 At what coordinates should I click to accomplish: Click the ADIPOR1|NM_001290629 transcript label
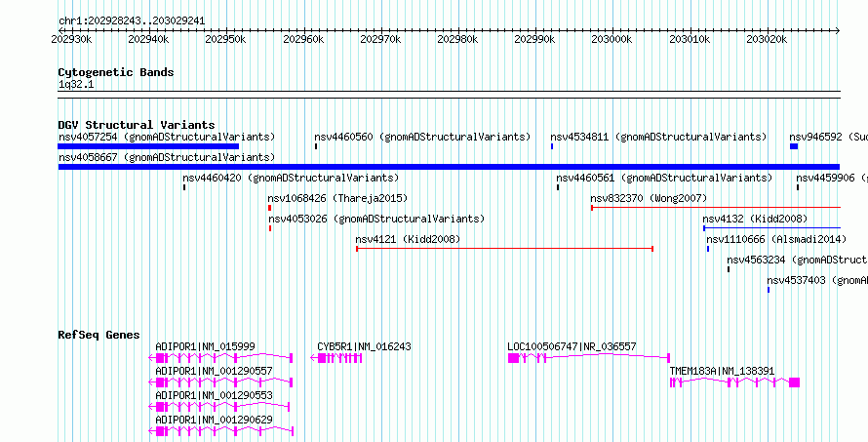[x=215, y=421]
